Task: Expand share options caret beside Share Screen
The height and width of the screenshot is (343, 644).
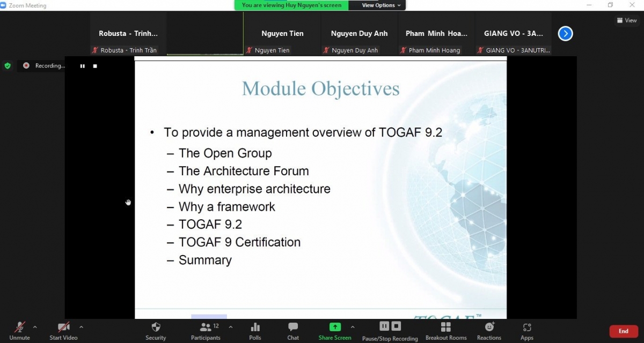Action: point(353,326)
